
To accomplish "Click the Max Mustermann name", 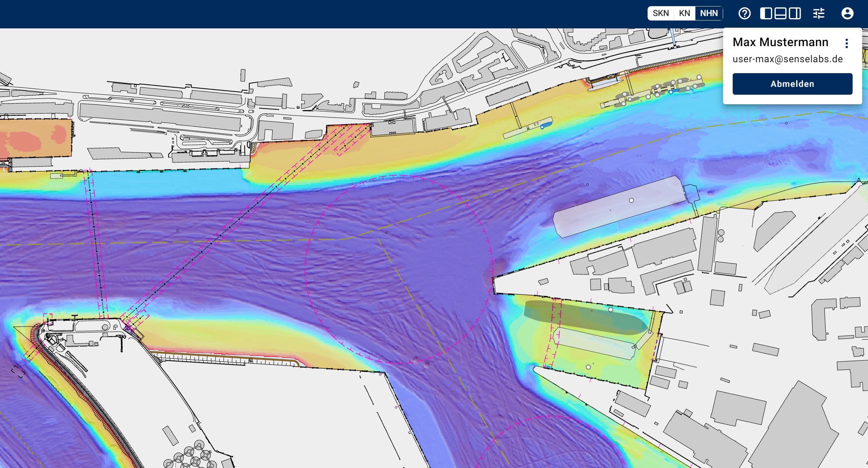I will (781, 42).
